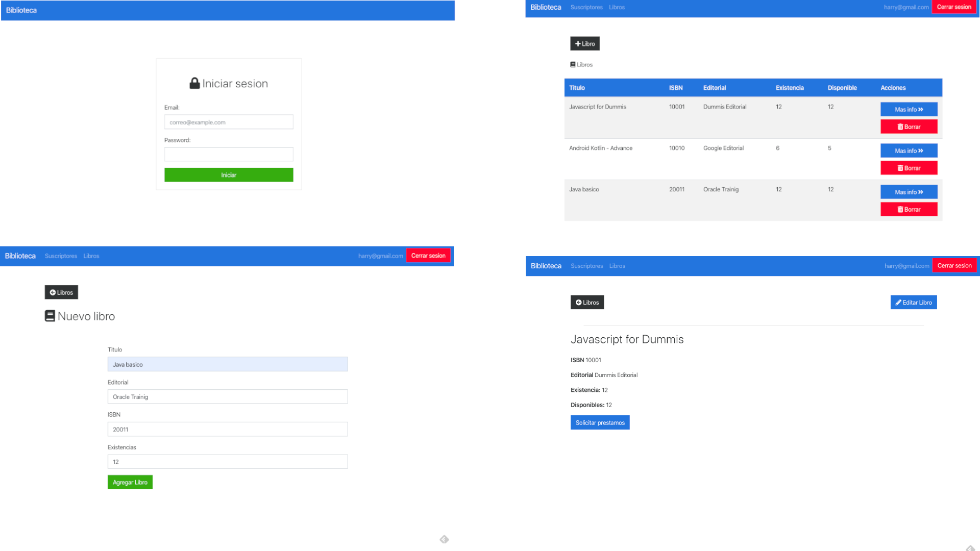This screenshot has width=980, height=551.
Task: Open Libros nav link in the book list page navbar
Action: [617, 7]
